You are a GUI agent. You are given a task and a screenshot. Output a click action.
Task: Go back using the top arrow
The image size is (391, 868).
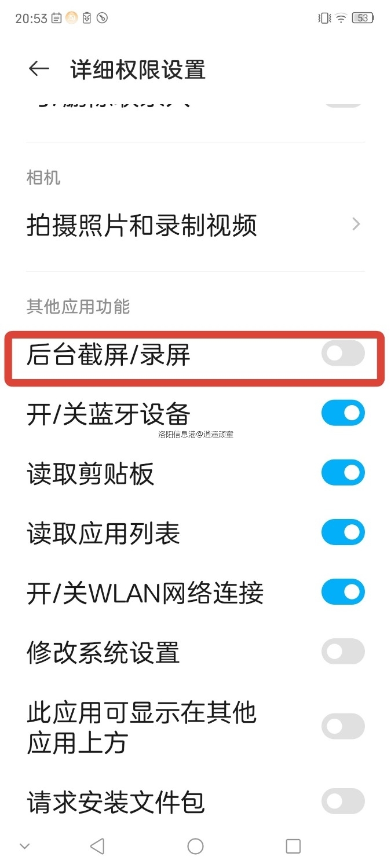pos(39,69)
